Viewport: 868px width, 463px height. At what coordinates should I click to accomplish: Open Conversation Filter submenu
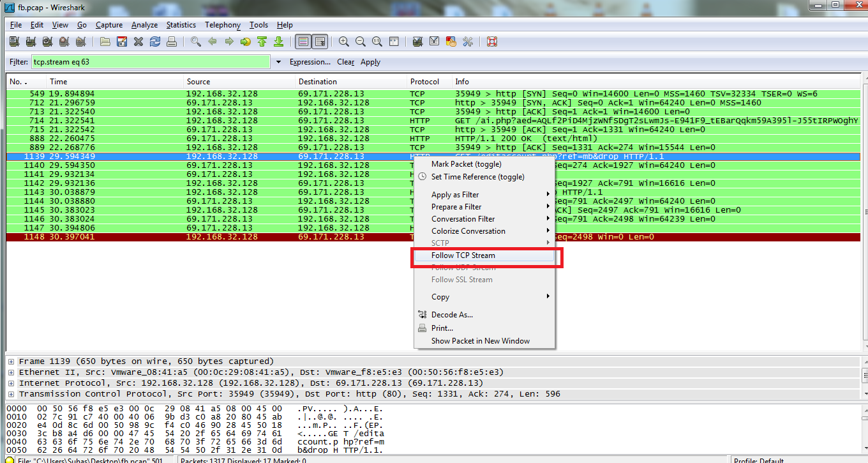[484, 219]
